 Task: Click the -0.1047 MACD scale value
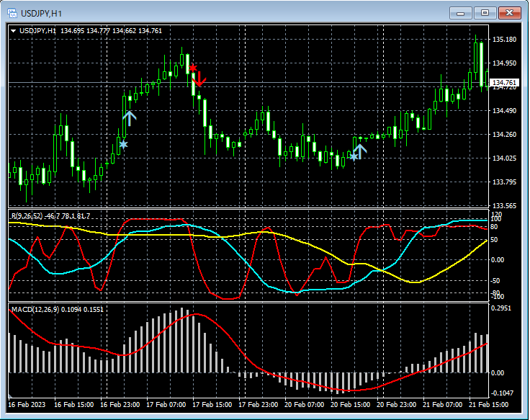tap(502, 393)
